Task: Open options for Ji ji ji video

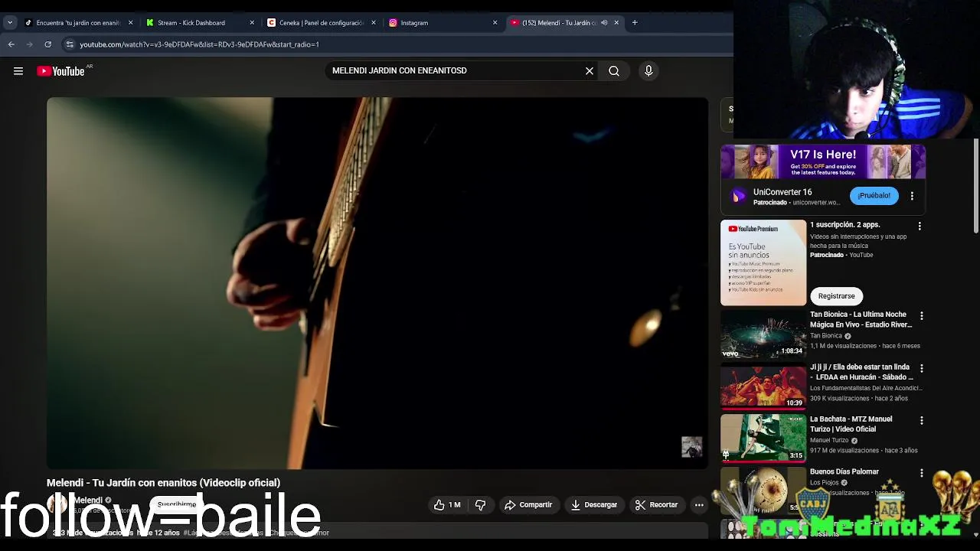Action: point(921,368)
